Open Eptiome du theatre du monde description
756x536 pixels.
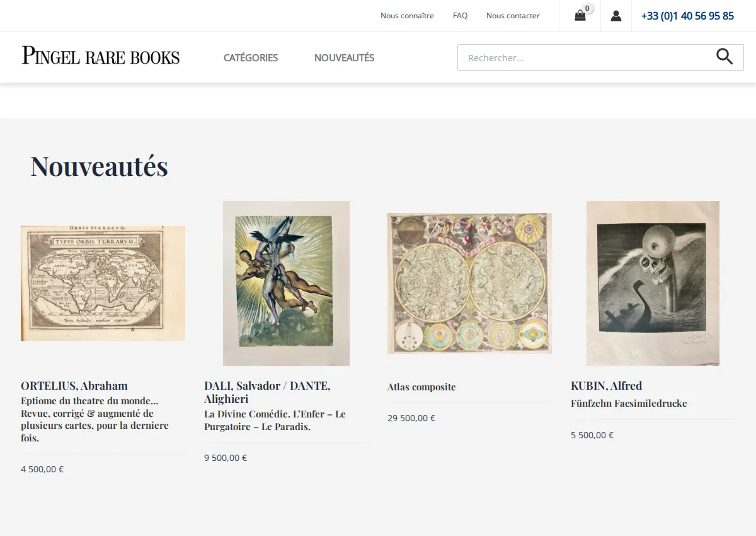[x=94, y=419]
